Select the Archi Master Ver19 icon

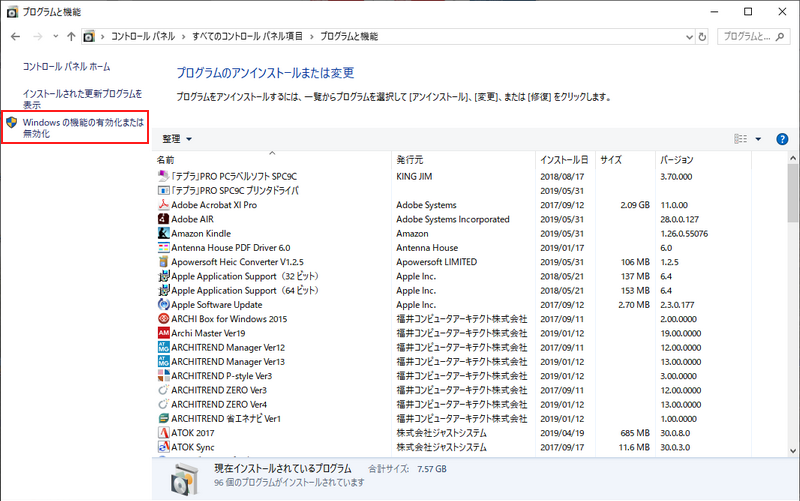(163, 333)
